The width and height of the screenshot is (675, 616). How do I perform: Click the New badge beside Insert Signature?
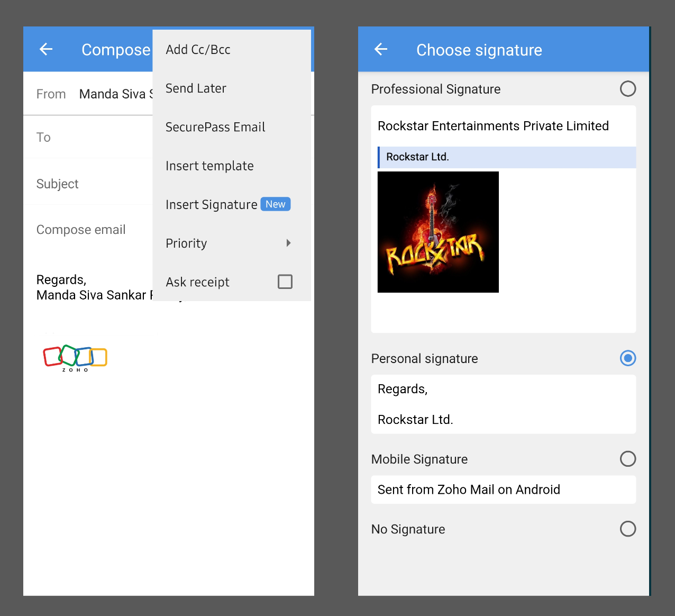coord(276,204)
